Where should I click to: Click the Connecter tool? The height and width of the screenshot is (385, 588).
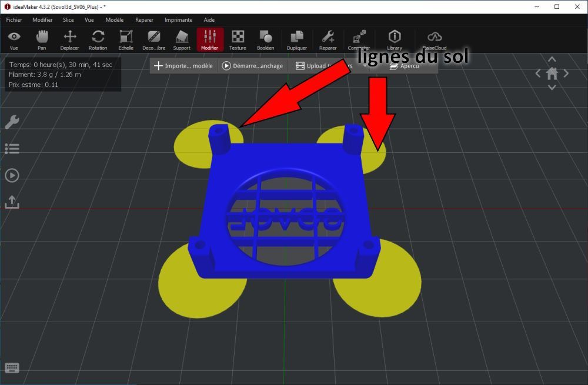click(359, 40)
